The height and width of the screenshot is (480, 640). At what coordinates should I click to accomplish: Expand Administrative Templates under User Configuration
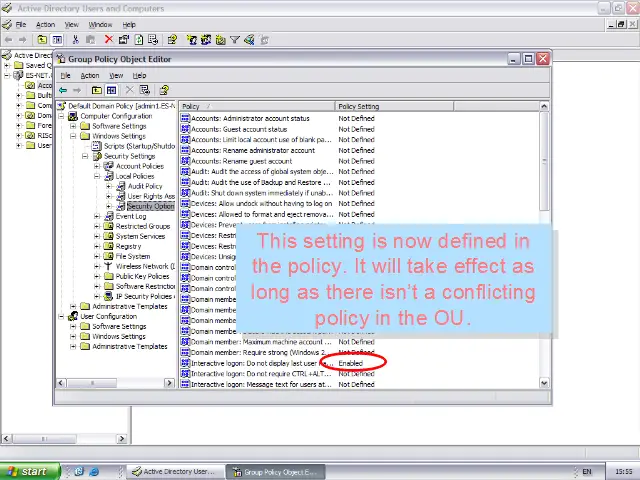coord(73,347)
